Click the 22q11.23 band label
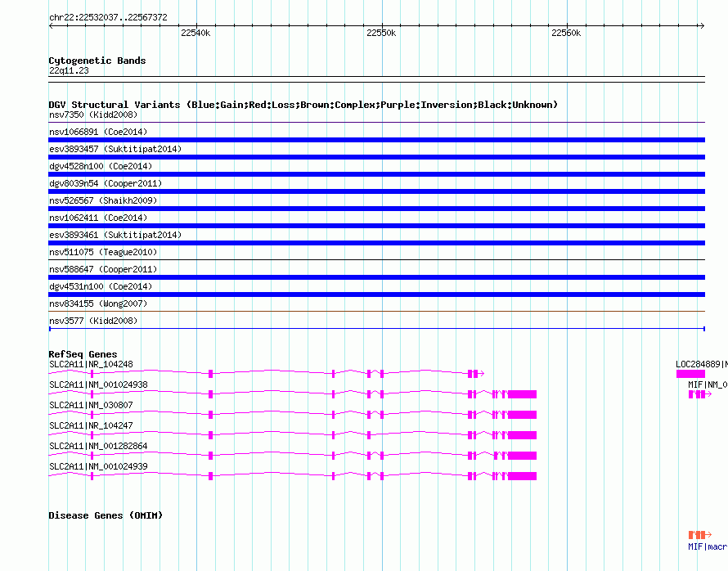728x571 pixels. [x=69, y=70]
